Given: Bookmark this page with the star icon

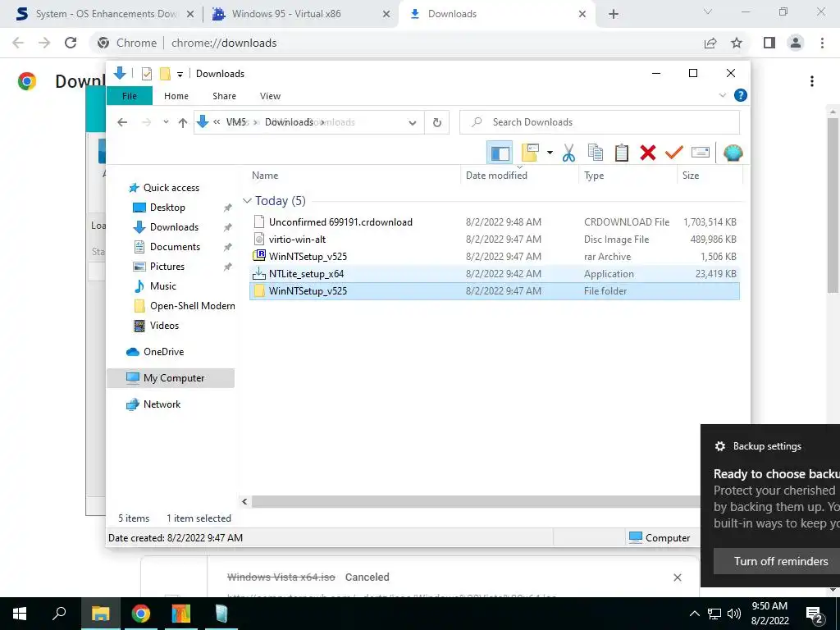Looking at the screenshot, I should coord(737,43).
